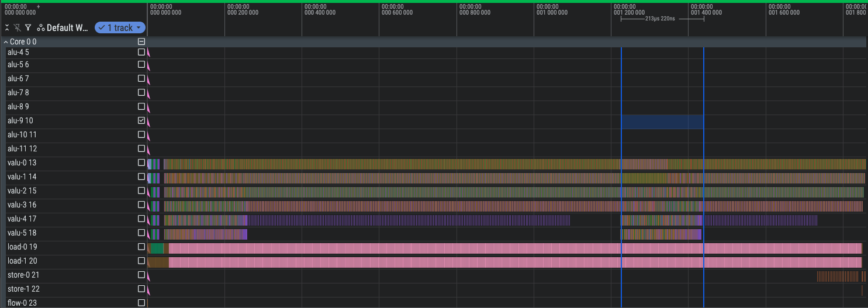Click the 000 200 000 ruler tick label
The height and width of the screenshot is (308, 868).
pyautogui.click(x=243, y=12)
